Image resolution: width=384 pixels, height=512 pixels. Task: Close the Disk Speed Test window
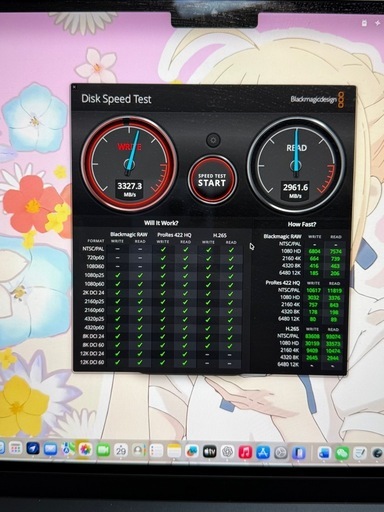pyautogui.click(x=74, y=87)
